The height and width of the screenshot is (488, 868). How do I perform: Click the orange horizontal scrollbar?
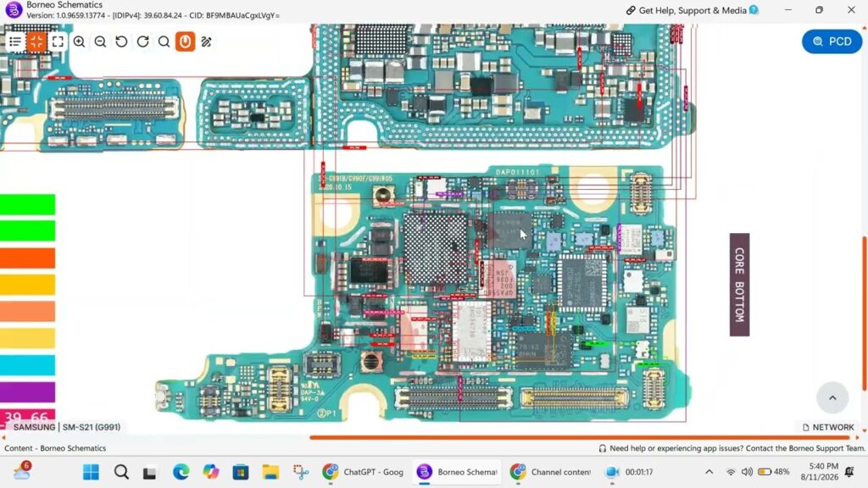579,437
